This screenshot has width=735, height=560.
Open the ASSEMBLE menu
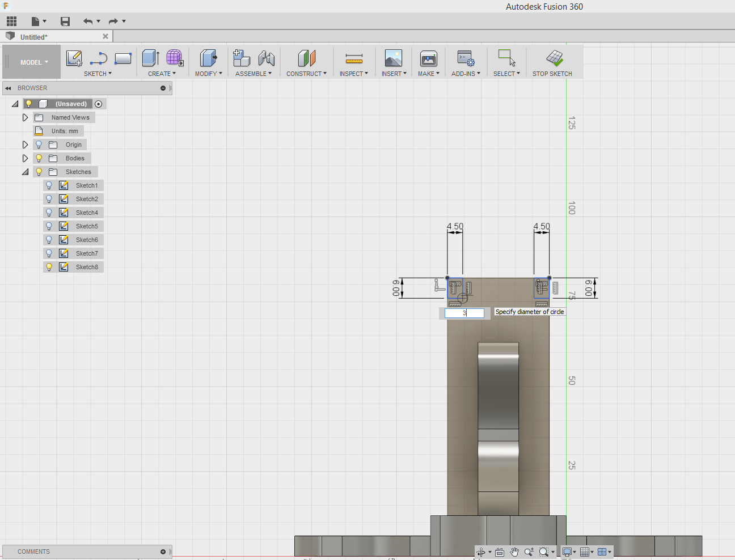coord(254,74)
